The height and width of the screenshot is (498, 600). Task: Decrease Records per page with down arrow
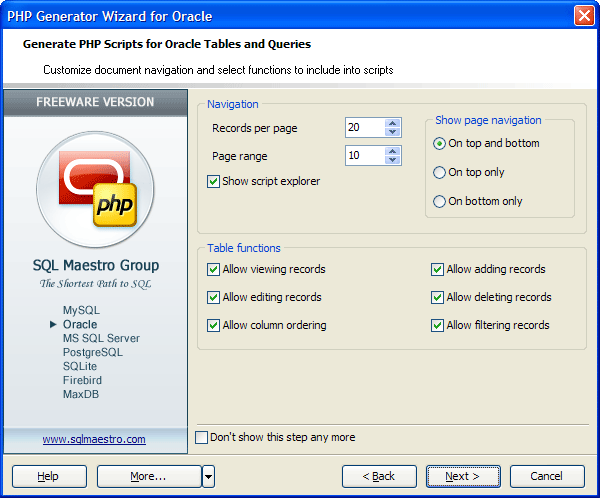pos(393,132)
